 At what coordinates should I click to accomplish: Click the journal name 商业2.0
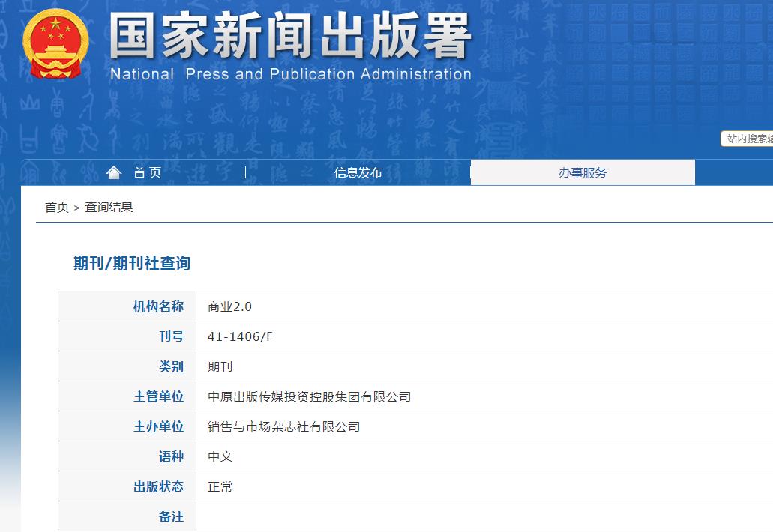click(x=228, y=306)
